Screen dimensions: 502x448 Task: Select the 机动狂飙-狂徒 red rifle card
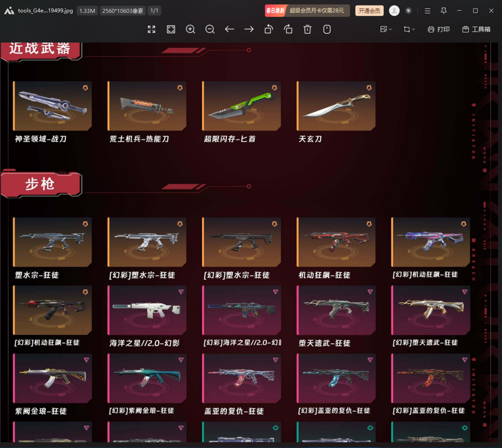[x=336, y=242]
